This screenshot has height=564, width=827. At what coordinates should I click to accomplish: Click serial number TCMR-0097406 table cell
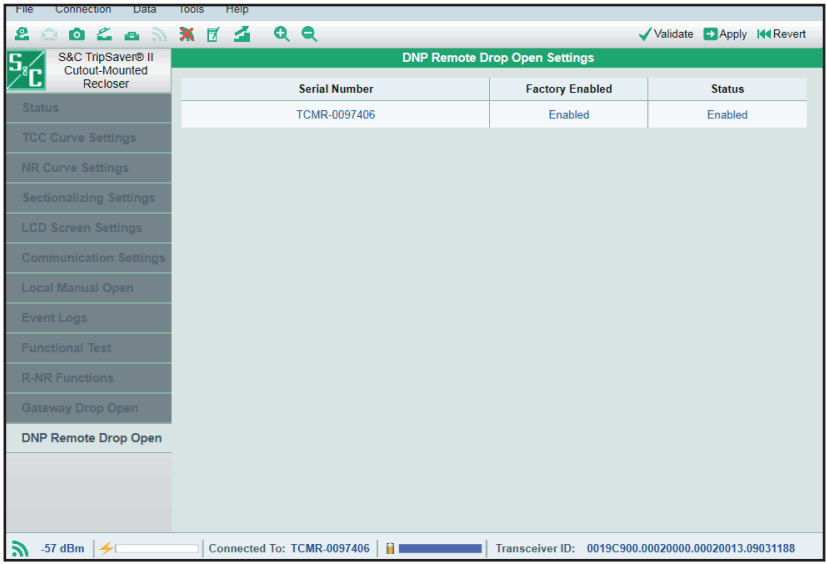(x=335, y=115)
